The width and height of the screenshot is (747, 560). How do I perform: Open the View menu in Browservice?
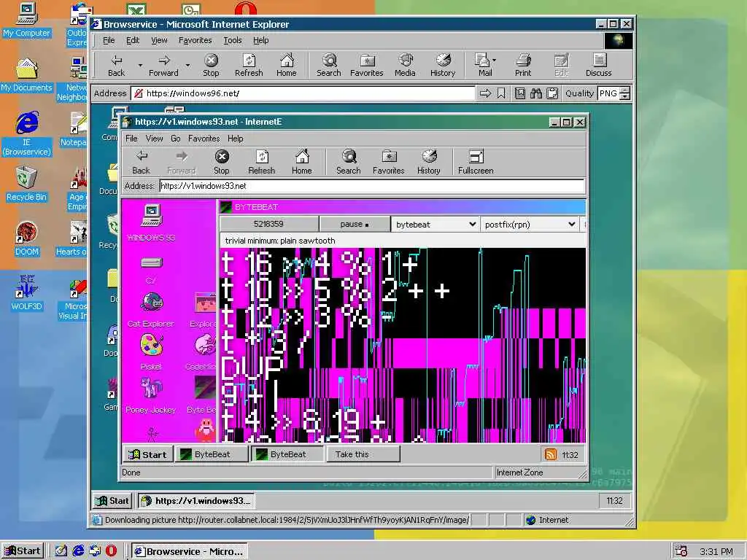coord(159,41)
